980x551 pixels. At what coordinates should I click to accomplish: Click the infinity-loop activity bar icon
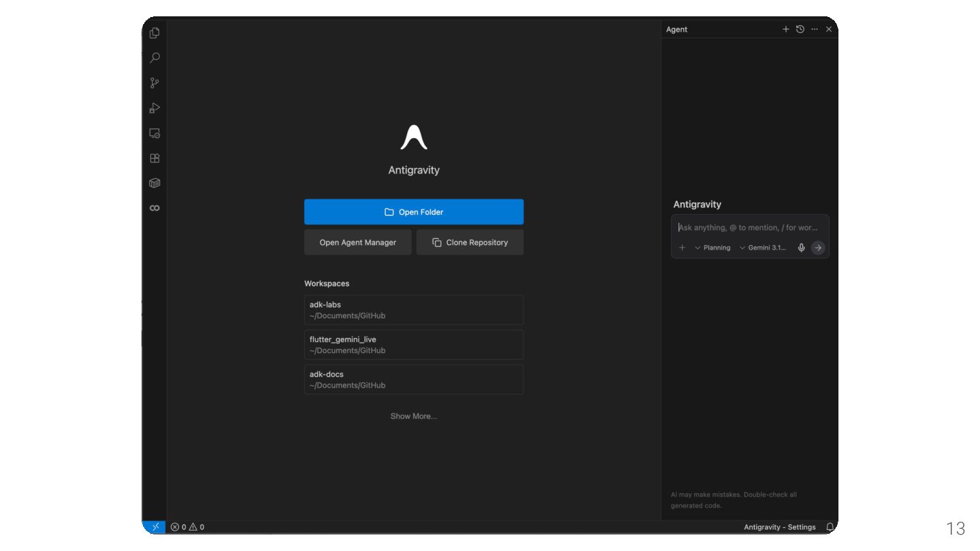click(154, 207)
